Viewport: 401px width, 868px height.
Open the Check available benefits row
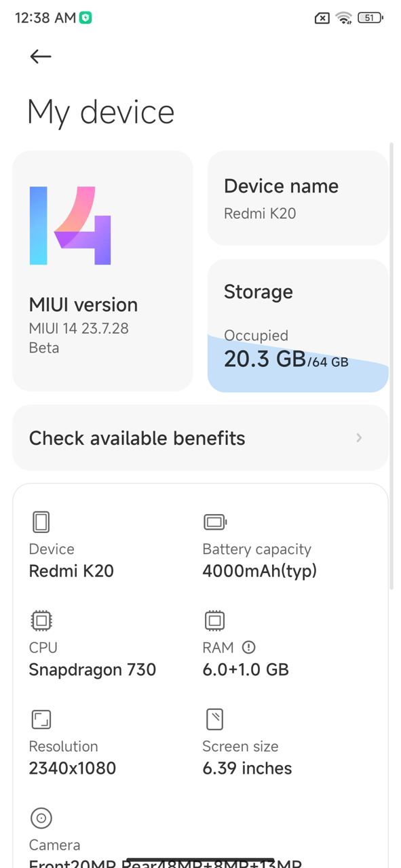(200, 438)
